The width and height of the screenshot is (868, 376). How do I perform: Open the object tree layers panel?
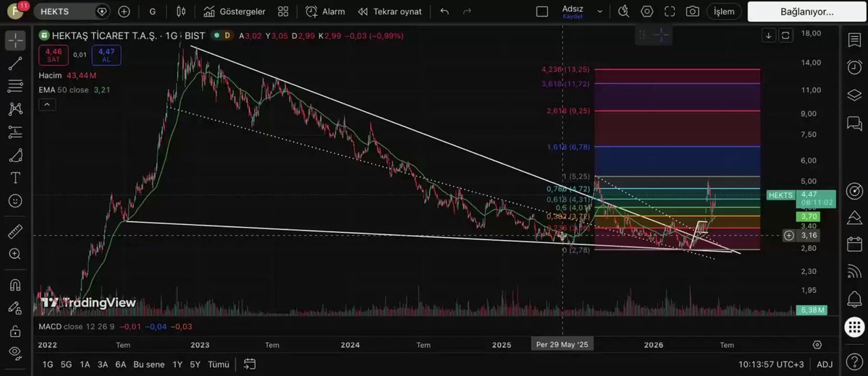[854, 95]
